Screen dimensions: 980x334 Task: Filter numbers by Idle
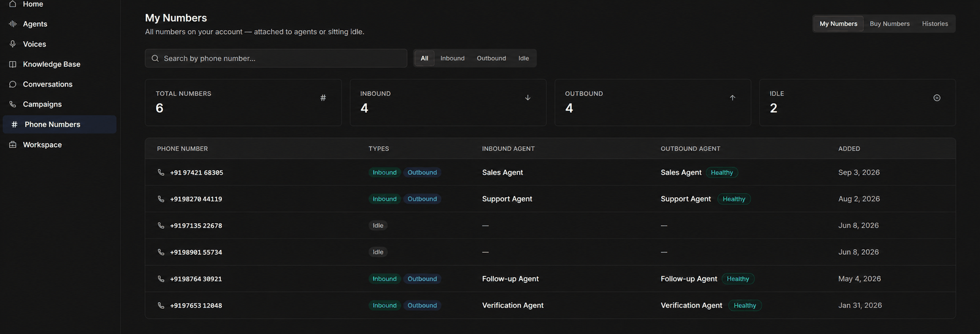[x=524, y=58]
